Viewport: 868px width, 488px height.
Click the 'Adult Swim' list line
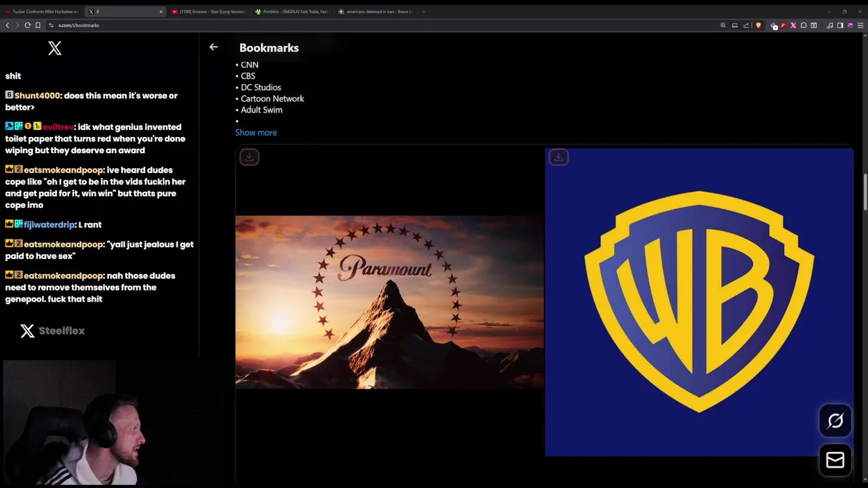[259, 110]
